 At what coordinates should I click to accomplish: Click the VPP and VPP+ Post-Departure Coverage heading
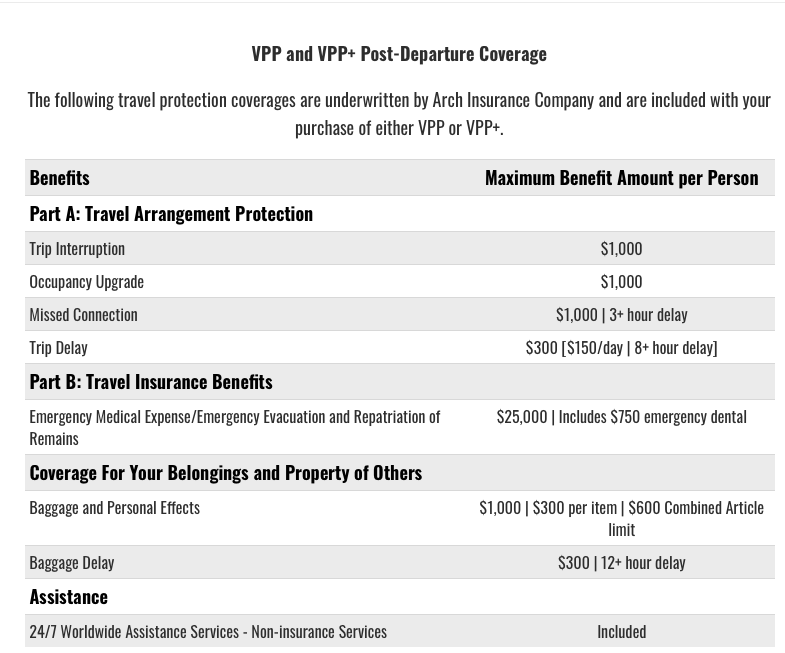tap(398, 53)
